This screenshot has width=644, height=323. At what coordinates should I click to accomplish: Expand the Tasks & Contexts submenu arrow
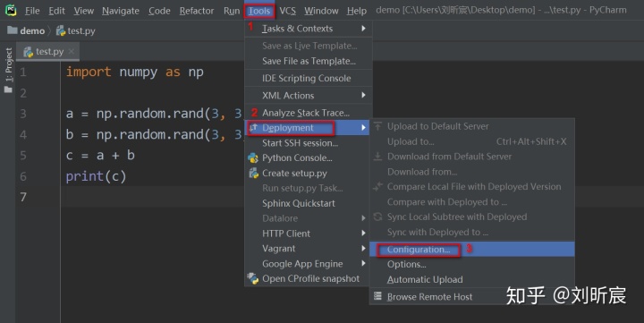[363, 29]
